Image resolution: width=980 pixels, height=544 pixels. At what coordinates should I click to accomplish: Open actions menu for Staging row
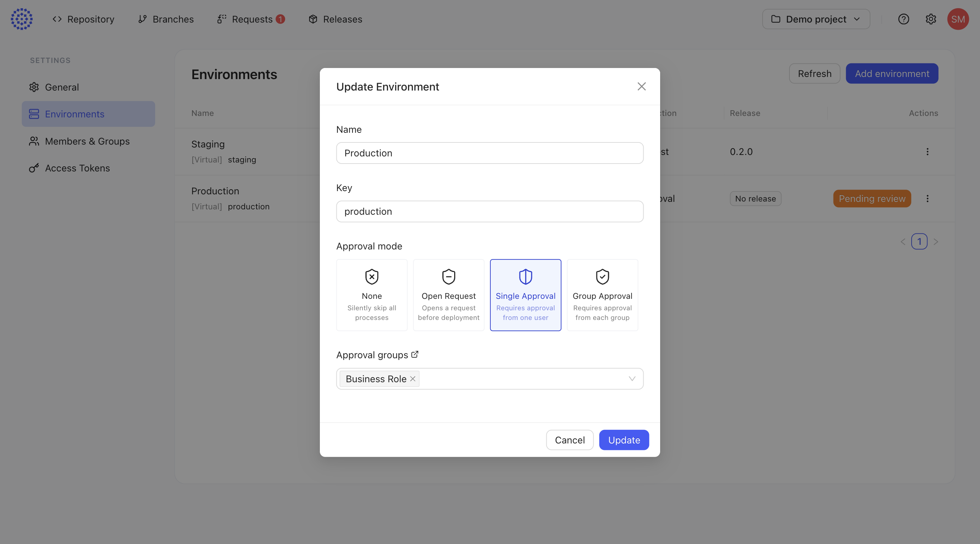[927, 152]
